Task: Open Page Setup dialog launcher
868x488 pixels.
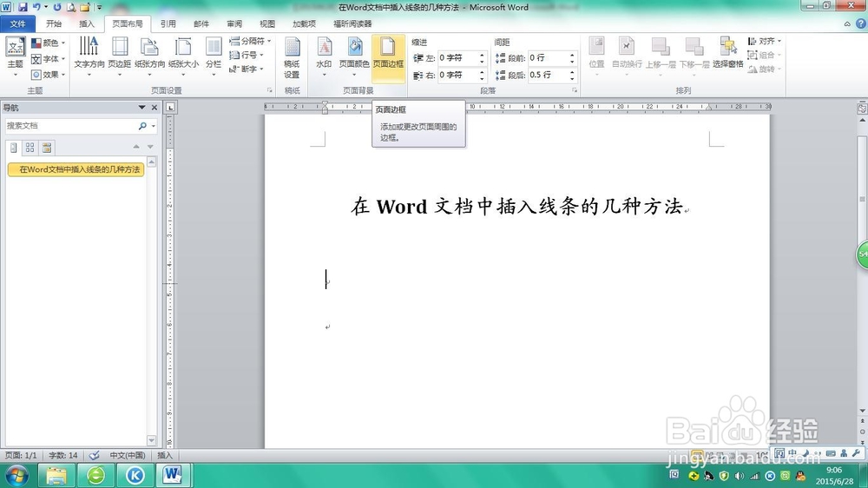Action: tap(270, 90)
